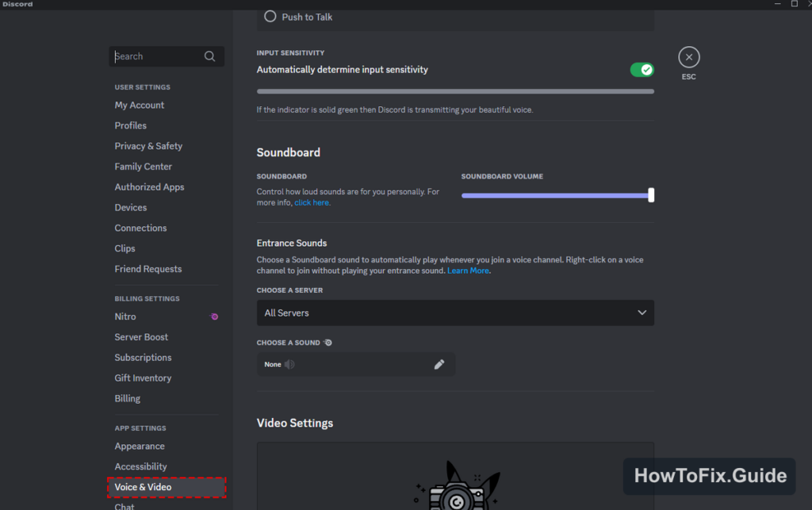Open Appearance settings

click(140, 447)
